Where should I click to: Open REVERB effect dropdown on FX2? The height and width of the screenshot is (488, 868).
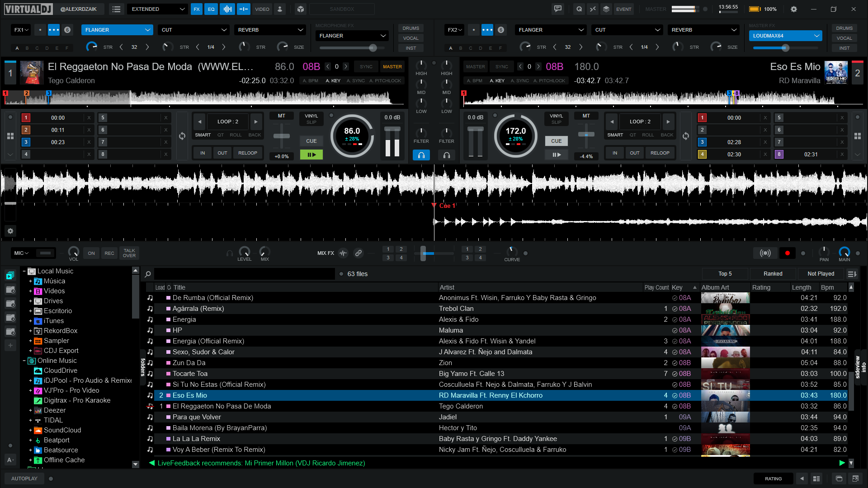coord(703,30)
